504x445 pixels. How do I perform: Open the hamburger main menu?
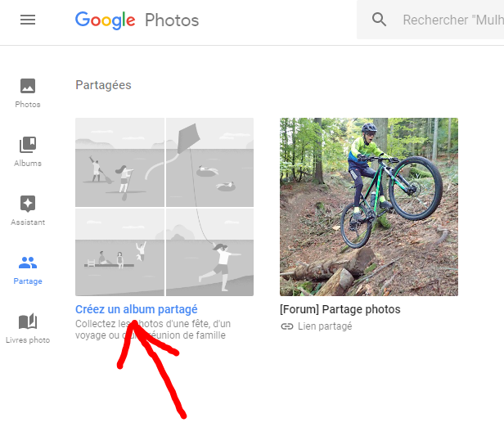[28, 20]
